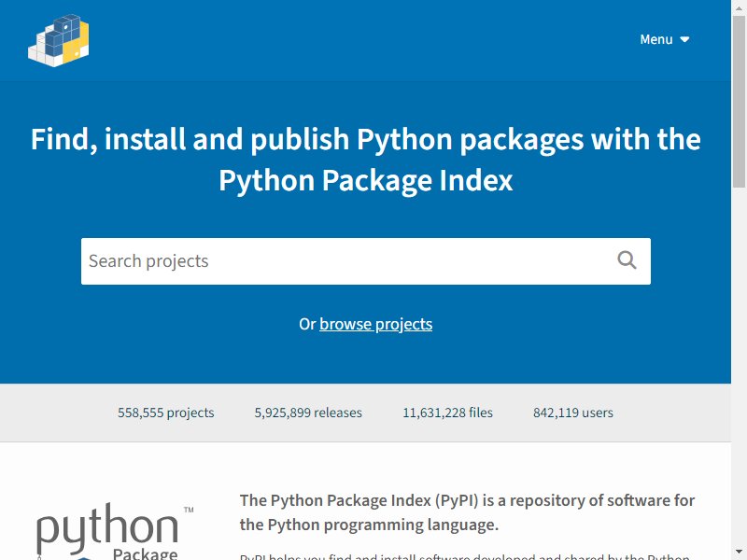Open the Menu dropdown
Viewport: 747px width, 560px height.
point(665,39)
